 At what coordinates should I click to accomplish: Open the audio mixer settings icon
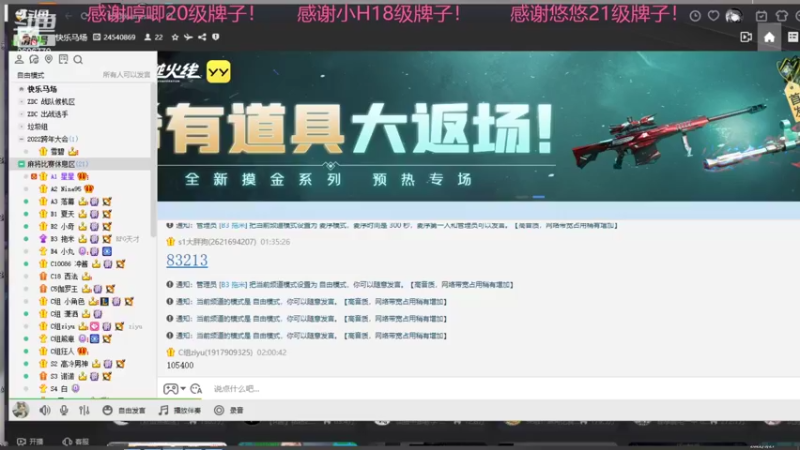click(84, 410)
